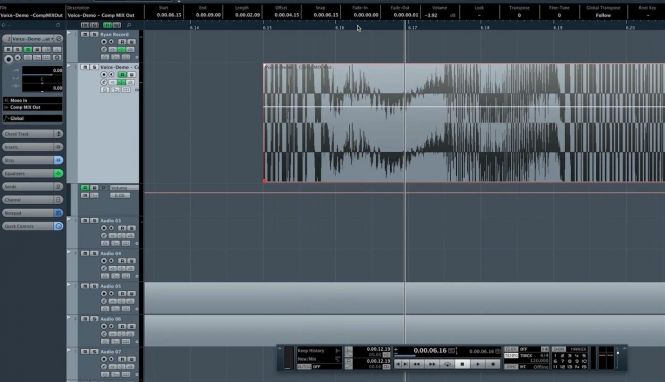Screen dimensions: 665x382
Task: Click the Volume field in info line
Action: point(439,15)
